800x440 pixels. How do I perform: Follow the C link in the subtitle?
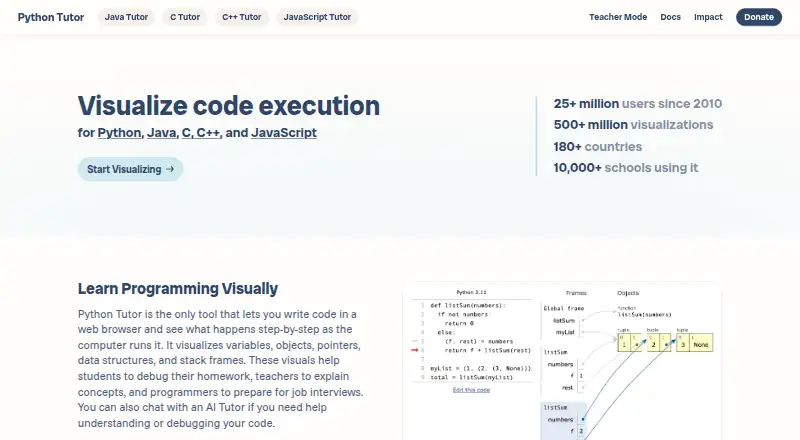pos(187,133)
